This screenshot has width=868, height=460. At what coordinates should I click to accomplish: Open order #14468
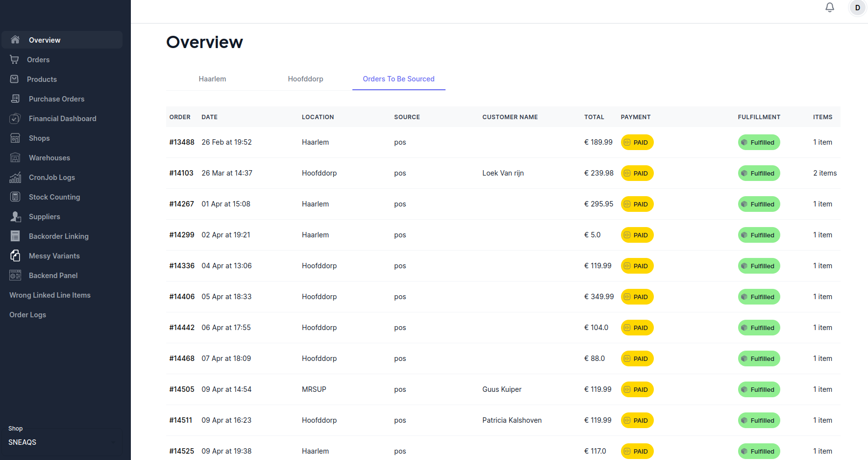pos(182,358)
